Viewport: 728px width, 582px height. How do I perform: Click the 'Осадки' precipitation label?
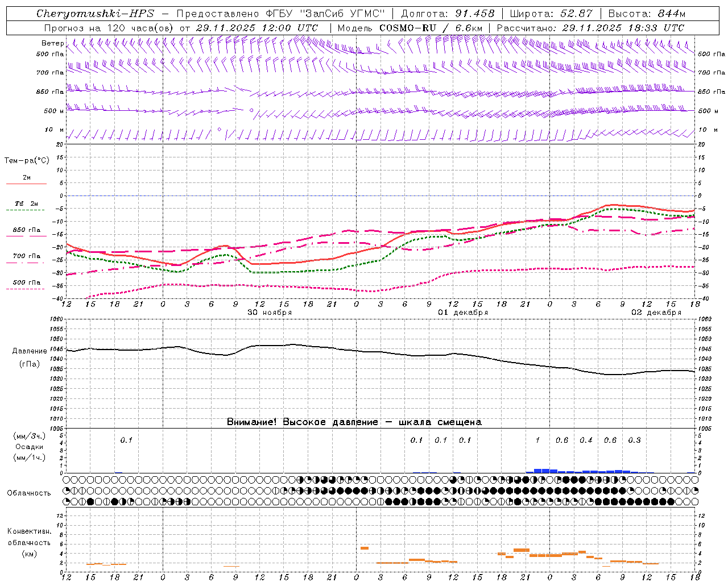[x=30, y=447]
